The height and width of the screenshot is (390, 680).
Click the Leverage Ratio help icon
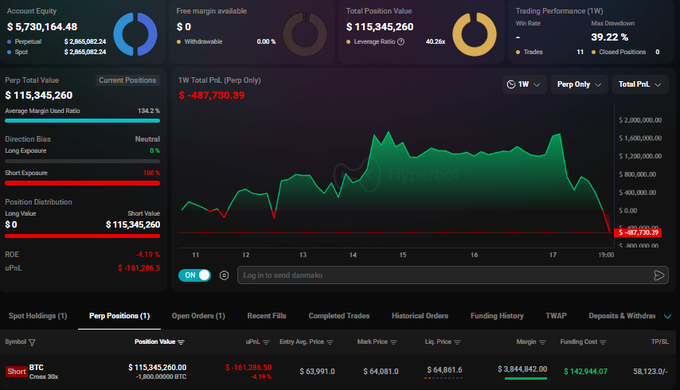point(401,42)
